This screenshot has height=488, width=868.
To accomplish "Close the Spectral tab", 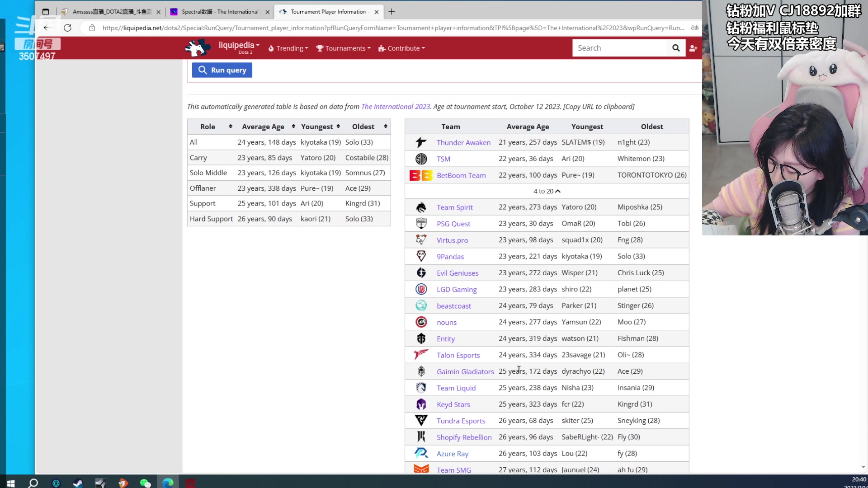I will tap(268, 12).
